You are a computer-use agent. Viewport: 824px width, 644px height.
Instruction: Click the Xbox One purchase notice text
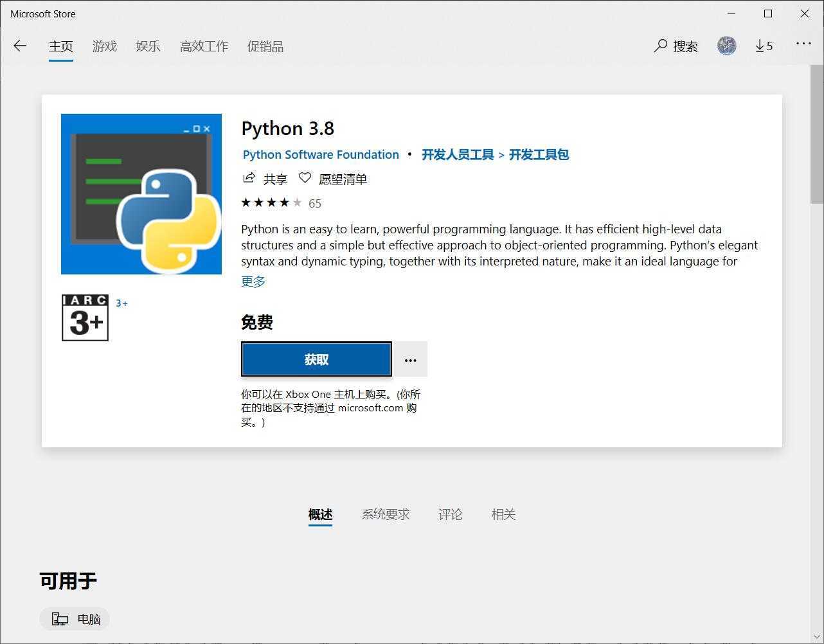[331, 408]
